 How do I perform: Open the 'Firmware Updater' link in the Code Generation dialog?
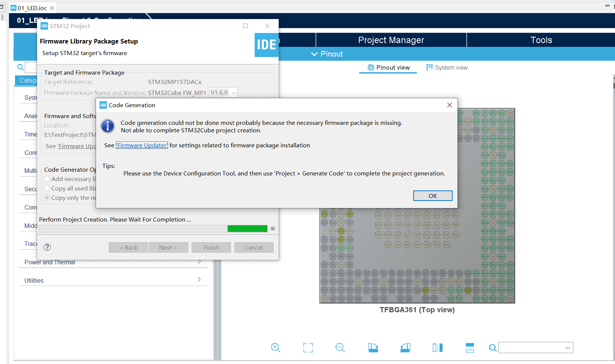coord(142,145)
